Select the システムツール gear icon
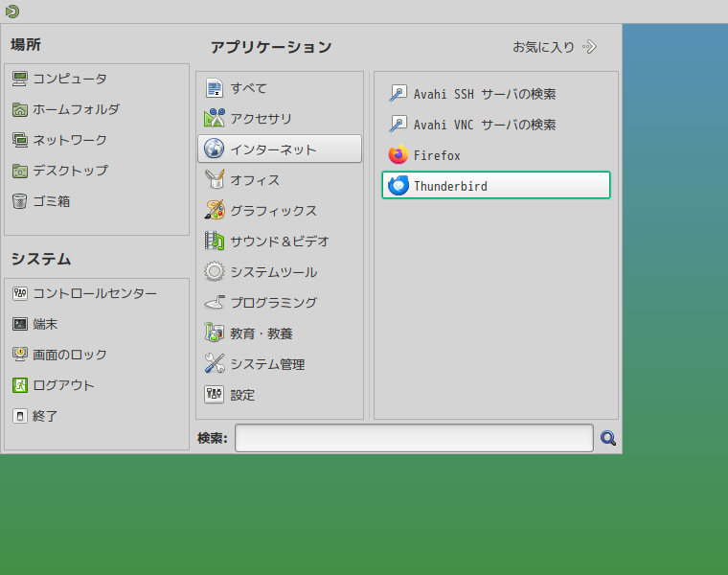 click(214, 271)
